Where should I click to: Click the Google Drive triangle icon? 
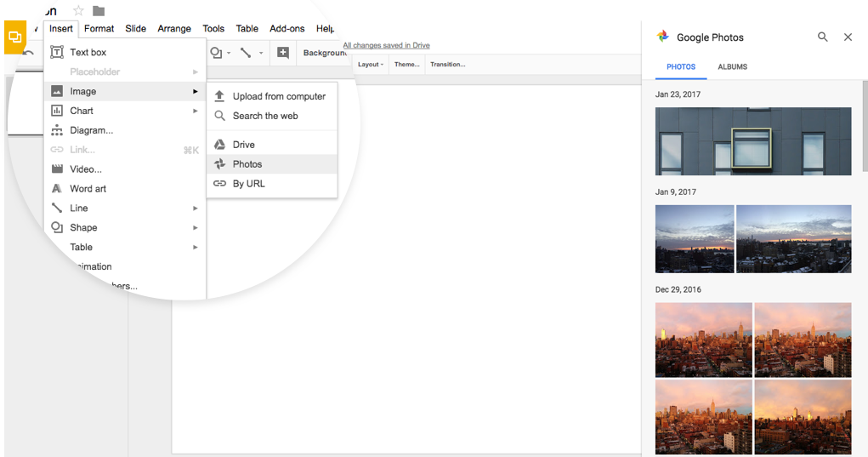click(x=220, y=145)
